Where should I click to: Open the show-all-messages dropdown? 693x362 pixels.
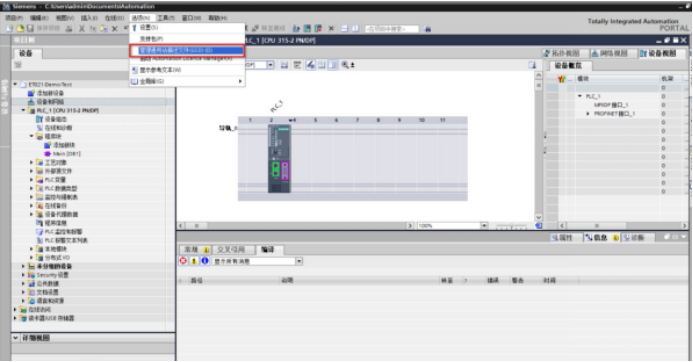(x=299, y=261)
